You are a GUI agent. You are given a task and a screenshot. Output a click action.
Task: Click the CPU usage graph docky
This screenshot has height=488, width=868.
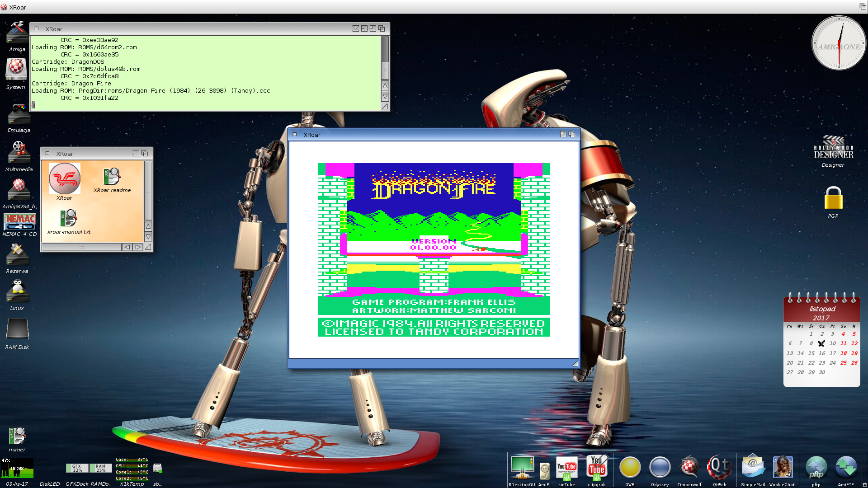pos(17,468)
